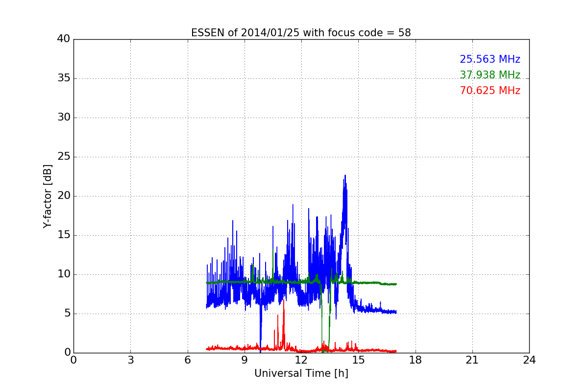Click the 'Universal Time [h]' axis label

pos(301,373)
